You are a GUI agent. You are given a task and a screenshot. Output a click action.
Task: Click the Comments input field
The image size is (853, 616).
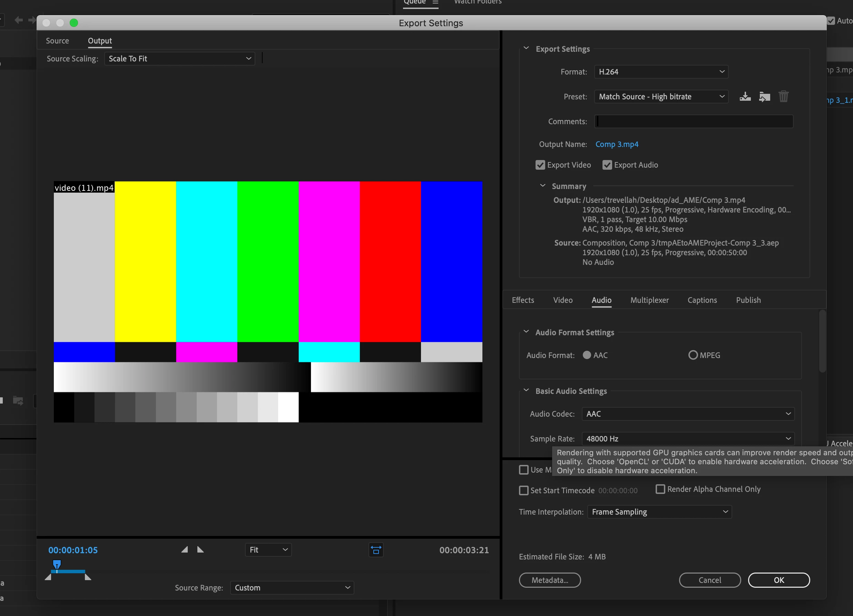[693, 121]
